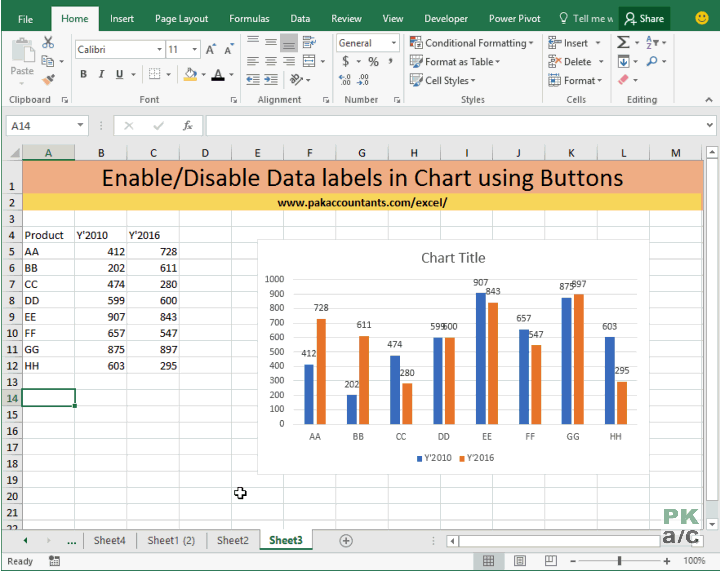Click AutoSum sigma icon
720x571 pixels.
[623, 42]
